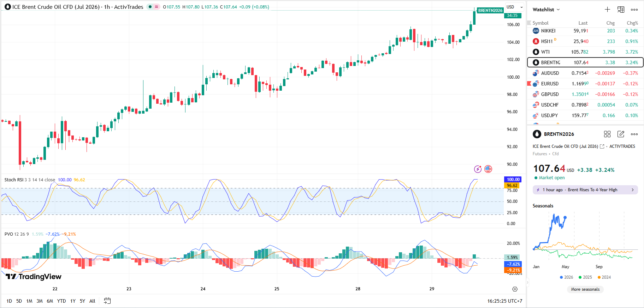Toggle the 2025 seasonals line
The height and width of the screenshot is (308, 644).
tap(585, 277)
